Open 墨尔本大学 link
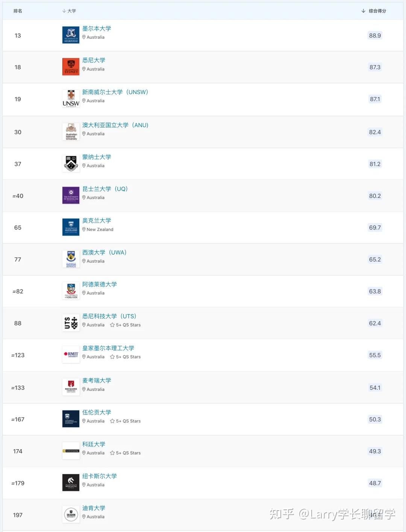This screenshot has width=406, height=532. point(97,29)
